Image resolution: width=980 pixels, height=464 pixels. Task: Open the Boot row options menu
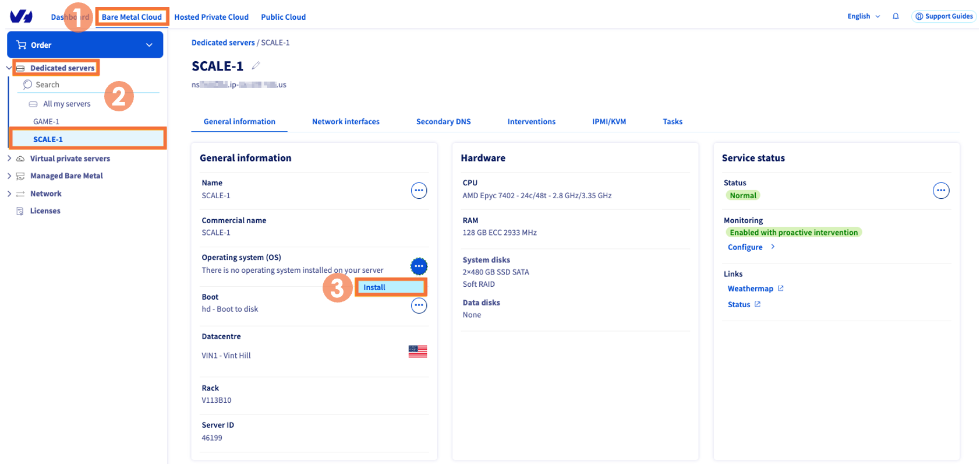click(x=419, y=305)
